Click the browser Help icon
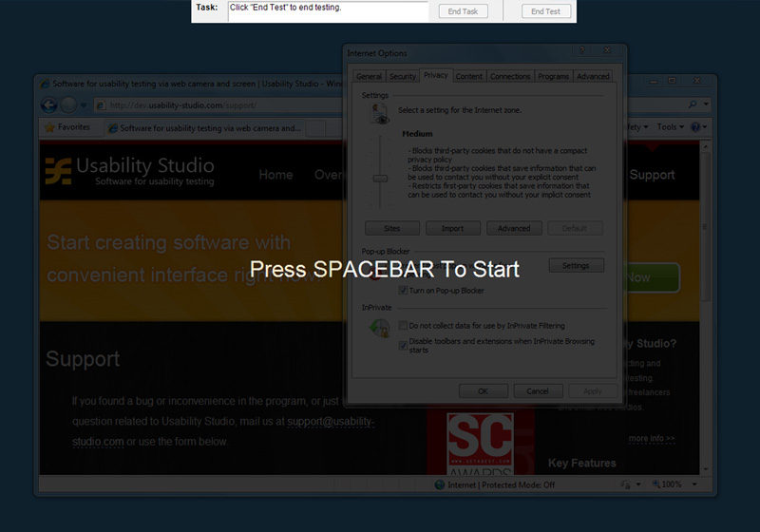 click(x=695, y=127)
